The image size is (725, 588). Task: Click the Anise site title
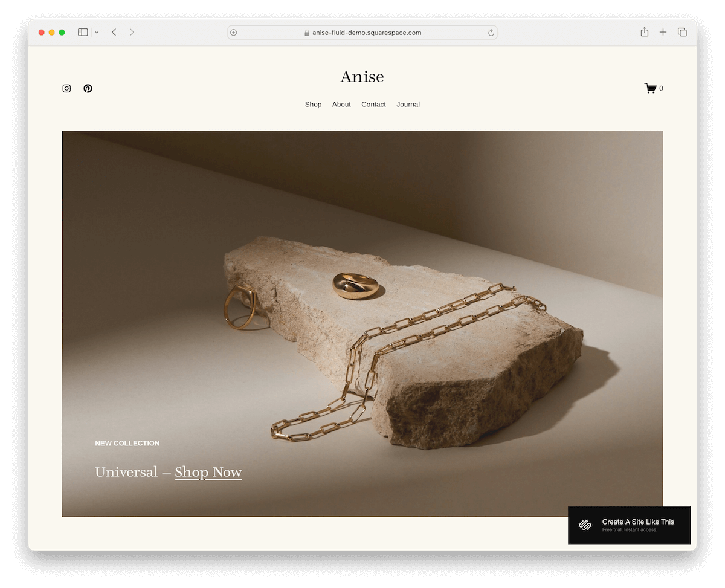[x=362, y=76]
